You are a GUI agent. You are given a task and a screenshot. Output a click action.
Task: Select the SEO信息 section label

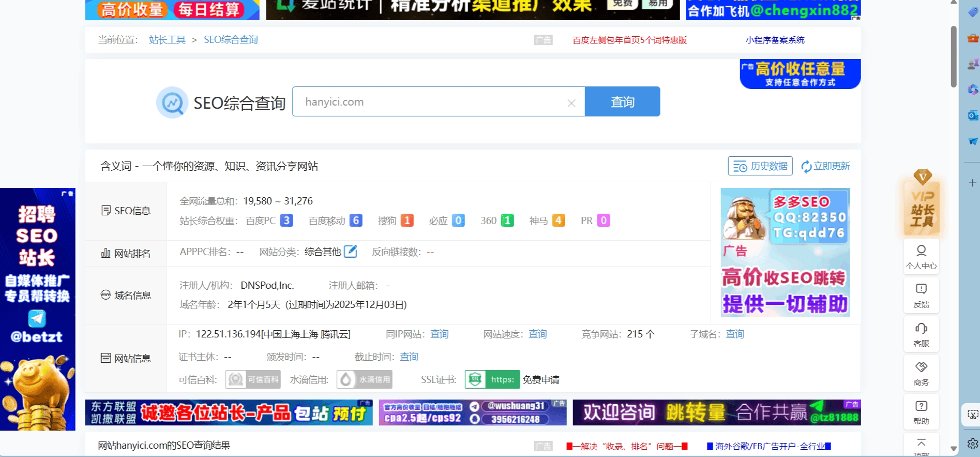pyautogui.click(x=126, y=211)
